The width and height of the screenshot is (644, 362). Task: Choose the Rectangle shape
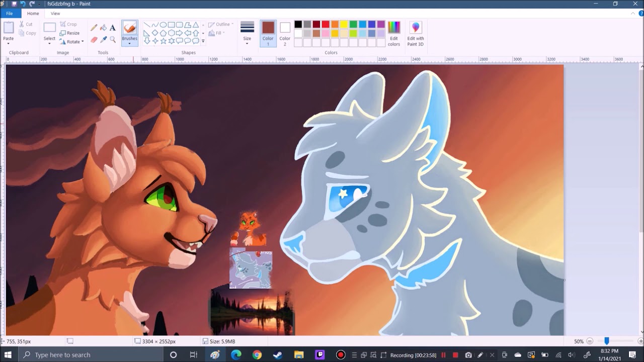[171, 25]
